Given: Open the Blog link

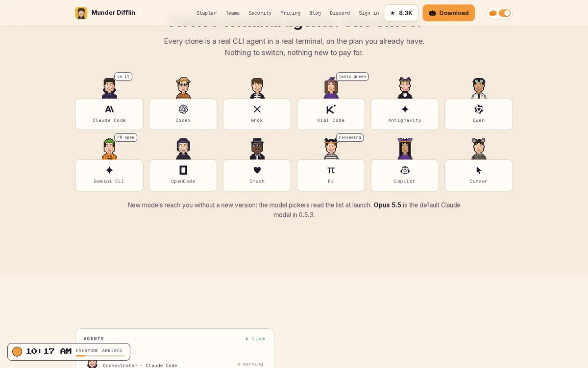Looking at the screenshot, I should [315, 13].
